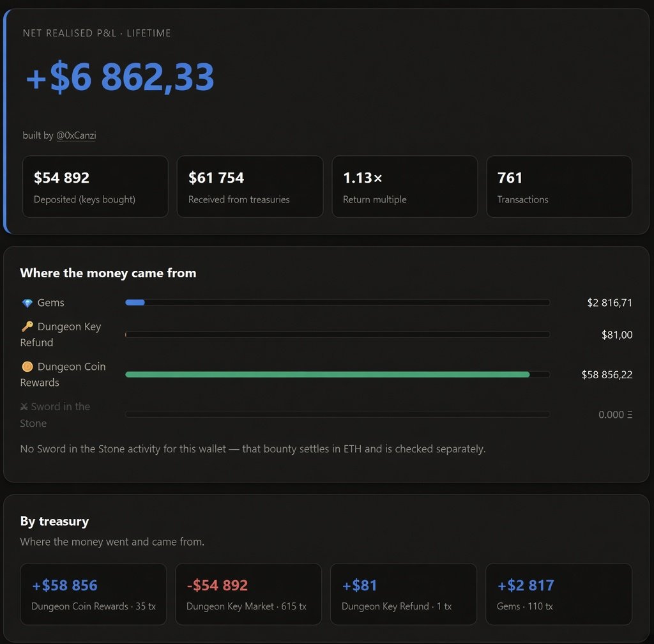
Task: Click the 1.13× return multiple value
Action: (363, 178)
